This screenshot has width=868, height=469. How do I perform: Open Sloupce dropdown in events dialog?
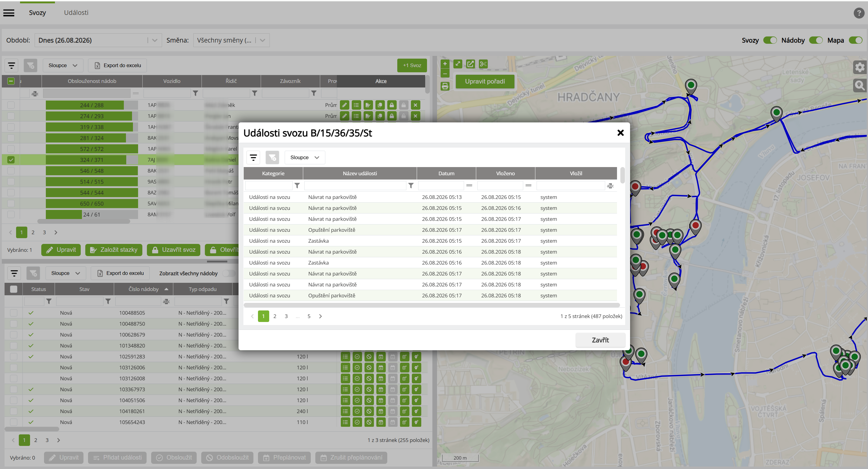click(x=305, y=157)
